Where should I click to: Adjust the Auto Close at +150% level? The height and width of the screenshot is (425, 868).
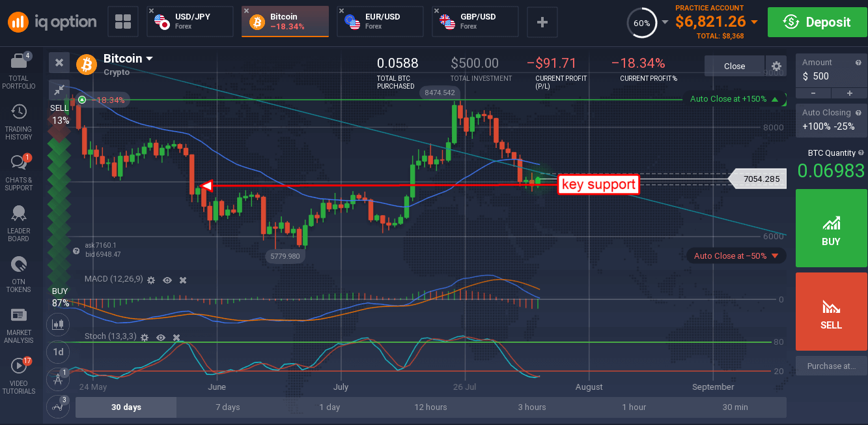coord(735,99)
